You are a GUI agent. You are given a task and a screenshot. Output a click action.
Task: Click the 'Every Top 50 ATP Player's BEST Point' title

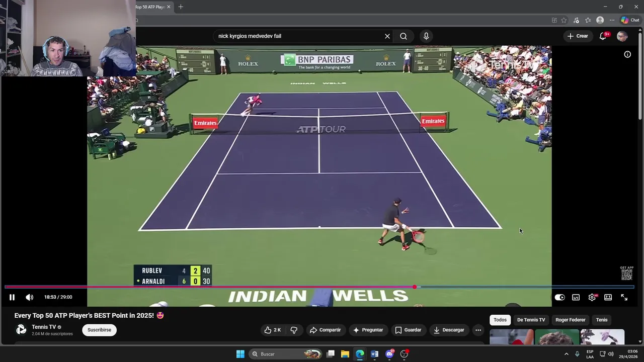(89, 315)
